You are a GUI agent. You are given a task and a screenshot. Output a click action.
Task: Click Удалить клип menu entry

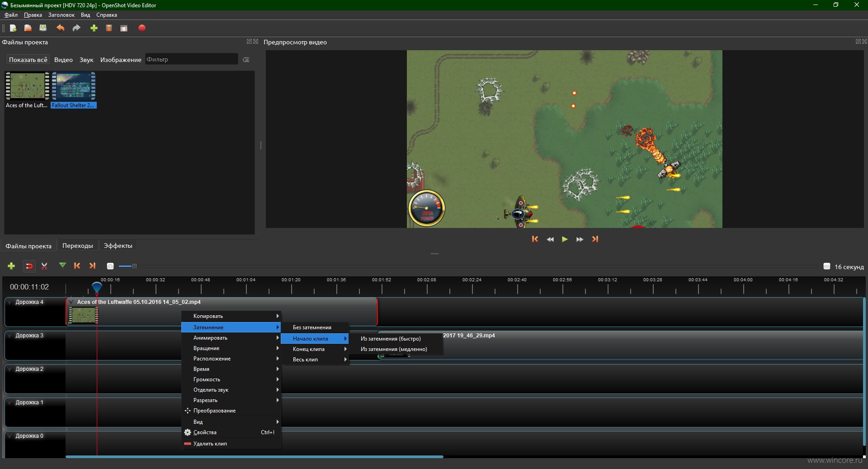point(231,444)
